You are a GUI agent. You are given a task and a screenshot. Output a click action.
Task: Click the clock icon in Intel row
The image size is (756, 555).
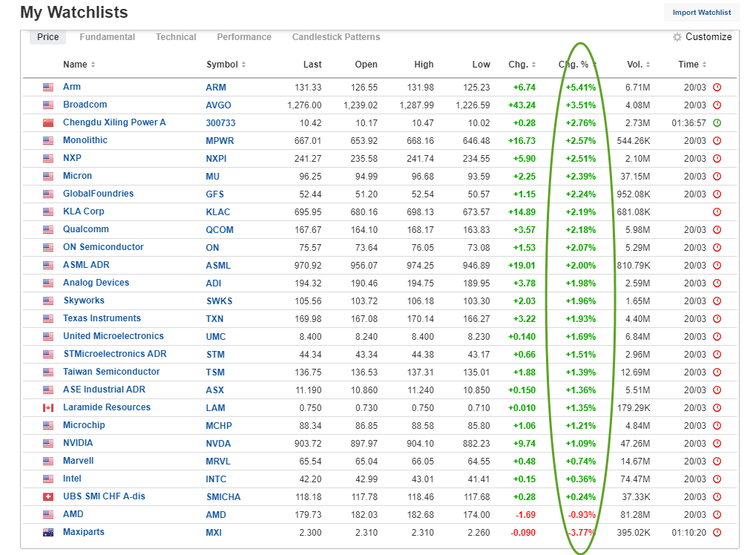717,479
